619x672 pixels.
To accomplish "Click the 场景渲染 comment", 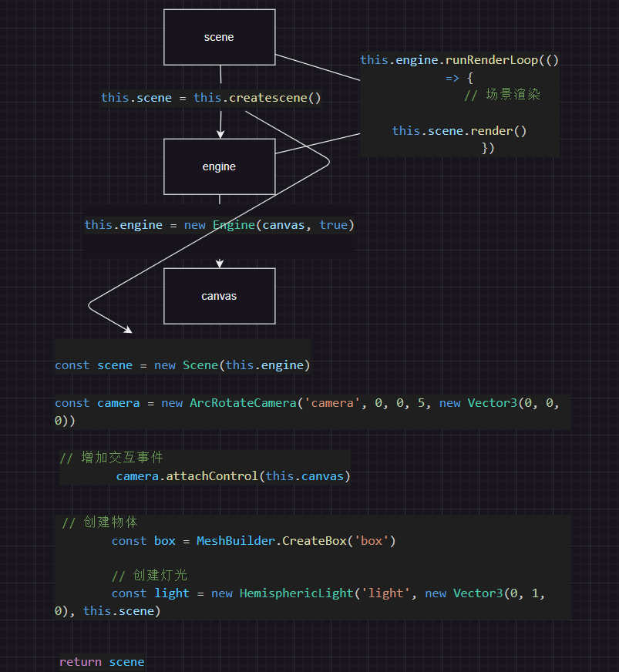I will [x=502, y=96].
